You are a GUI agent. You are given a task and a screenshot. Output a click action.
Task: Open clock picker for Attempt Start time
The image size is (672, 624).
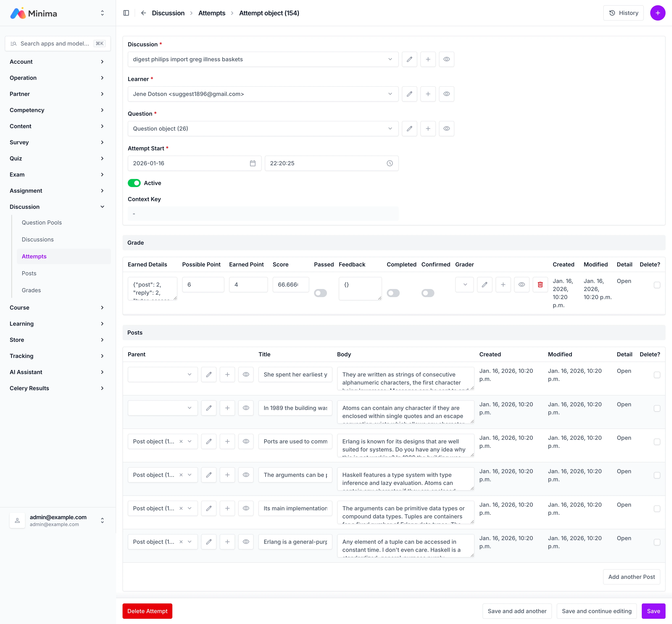389,163
